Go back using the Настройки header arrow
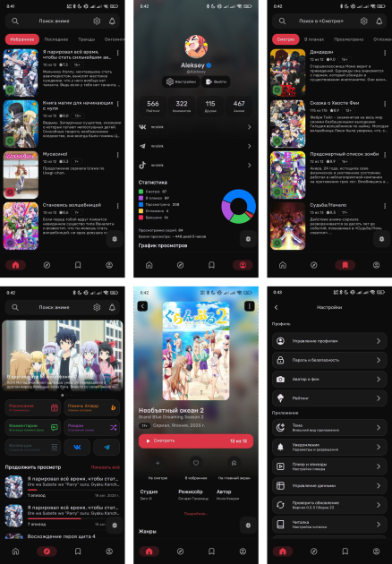 coord(277,308)
